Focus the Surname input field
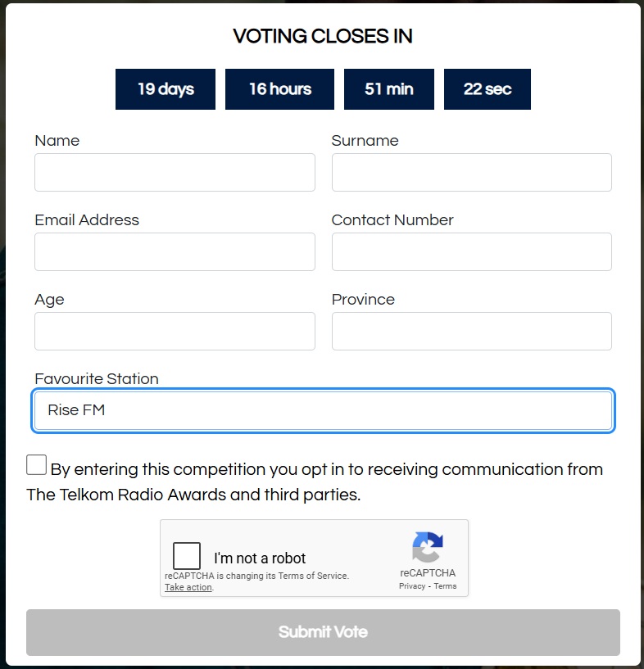 coord(471,172)
